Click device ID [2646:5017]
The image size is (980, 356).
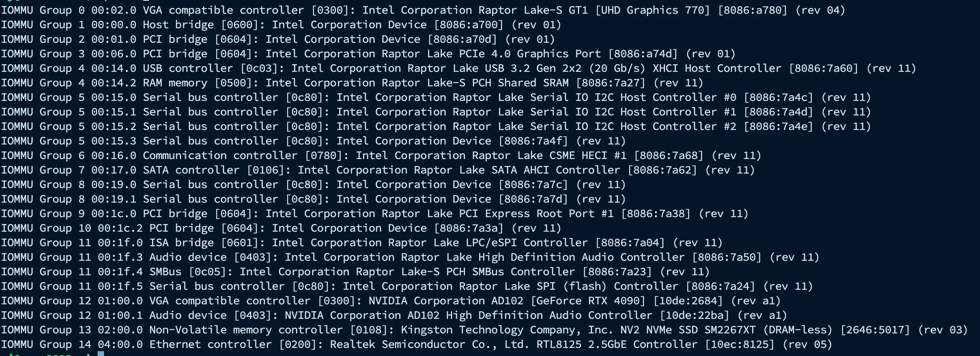(x=875, y=330)
